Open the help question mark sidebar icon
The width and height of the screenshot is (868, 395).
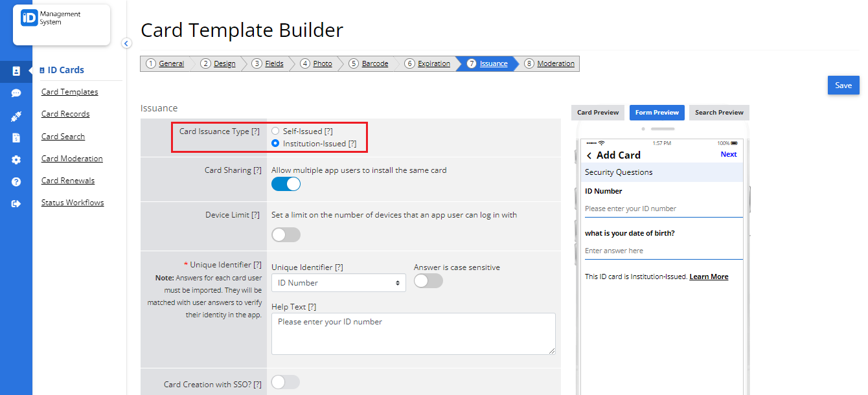coord(16,182)
